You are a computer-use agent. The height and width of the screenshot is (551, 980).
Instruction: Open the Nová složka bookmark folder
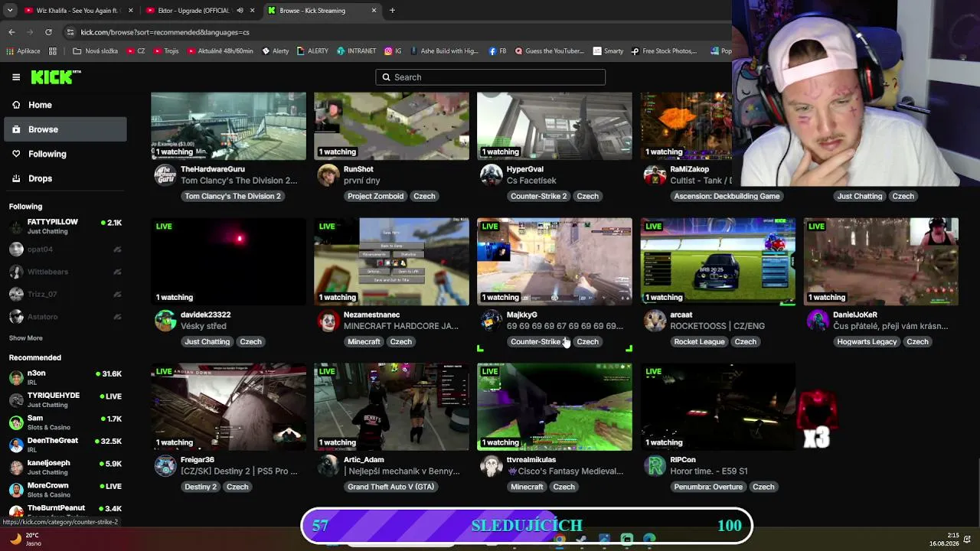[x=95, y=51]
